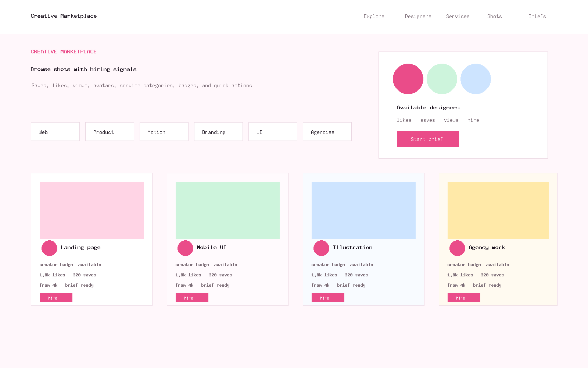Click the 'Landing page' shot title
Viewport: 588px width, 368px height.
point(80,248)
